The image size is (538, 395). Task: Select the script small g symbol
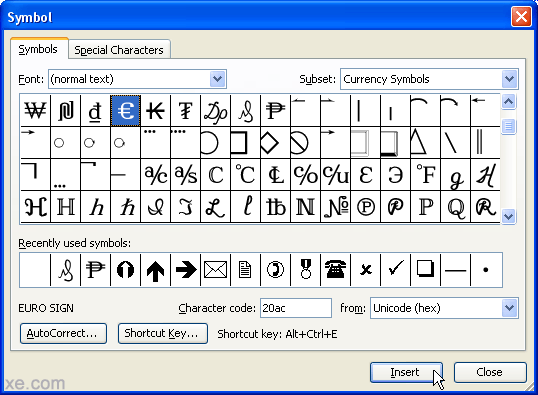pos(456,175)
